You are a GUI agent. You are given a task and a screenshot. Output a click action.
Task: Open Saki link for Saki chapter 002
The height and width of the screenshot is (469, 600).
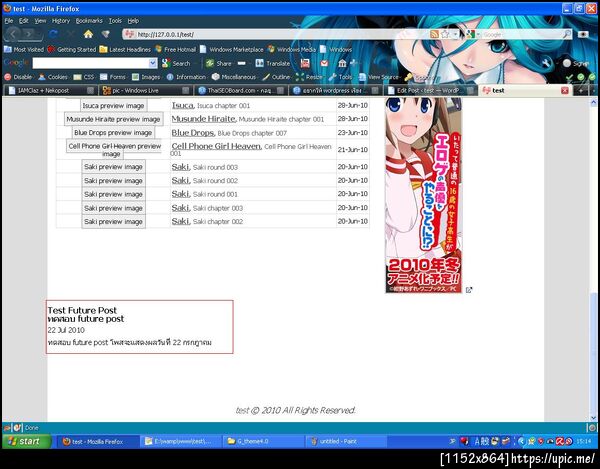coord(180,221)
